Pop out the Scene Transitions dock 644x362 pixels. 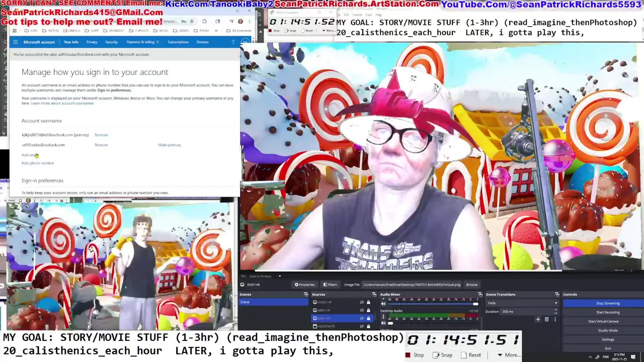557,294
